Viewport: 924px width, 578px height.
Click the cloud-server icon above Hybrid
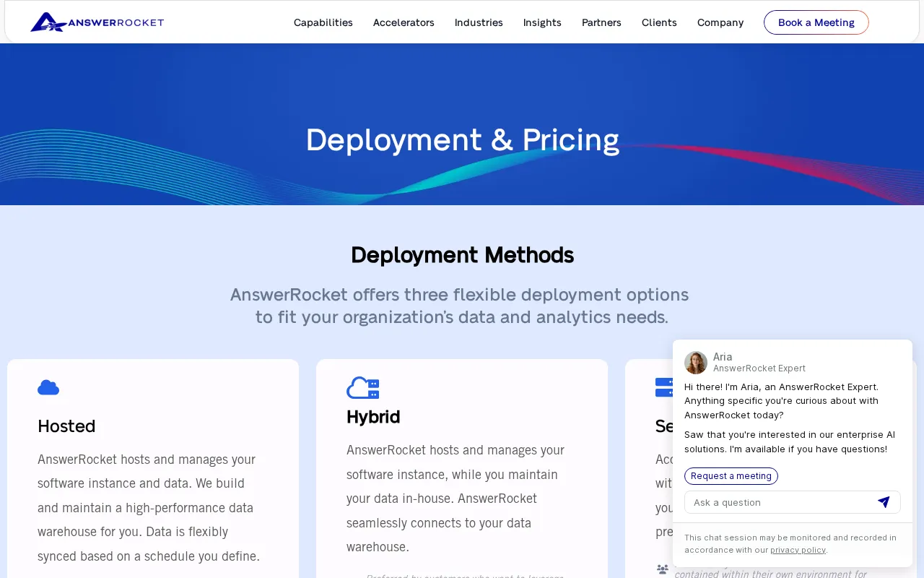pyautogui.click(x=362, y=388)
